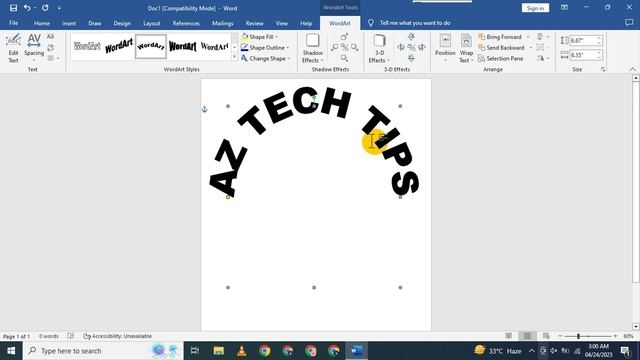This screenshot has height=360, width=640.
Task: Open the 3-D Effects gallery
Action: [379, 48]
